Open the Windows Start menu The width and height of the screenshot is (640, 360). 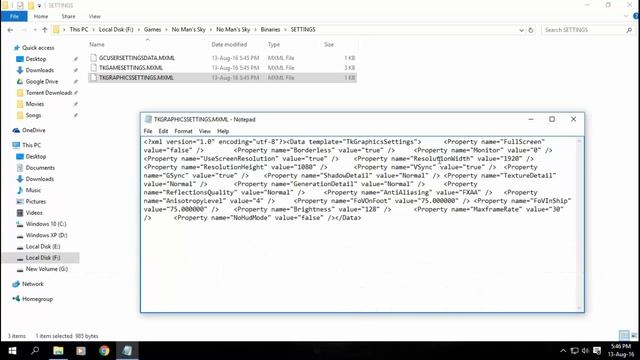point(12,351)
